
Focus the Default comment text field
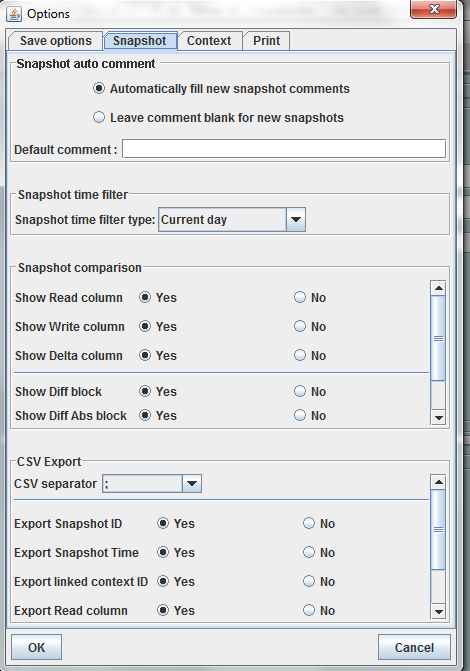[284, 149]
